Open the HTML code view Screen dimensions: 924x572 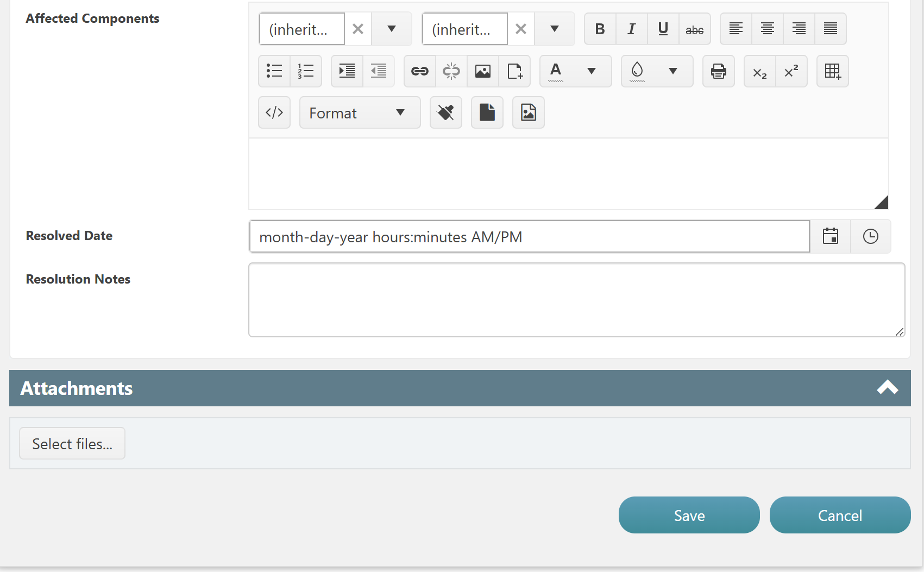274,112
